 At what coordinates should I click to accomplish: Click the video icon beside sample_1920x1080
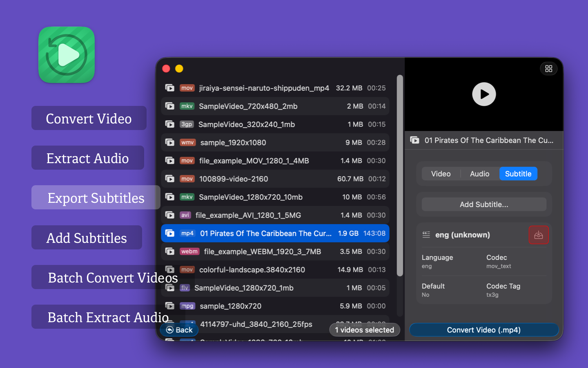tap(170, 143)
